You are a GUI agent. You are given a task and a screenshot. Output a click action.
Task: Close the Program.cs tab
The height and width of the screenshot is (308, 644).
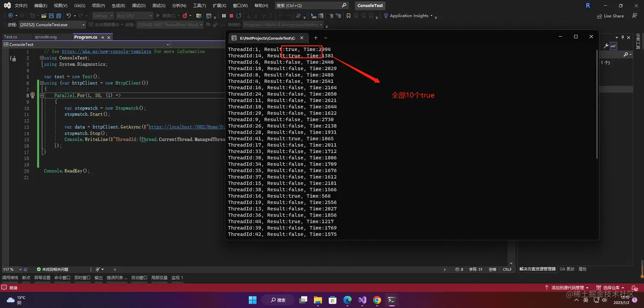(109, 37)
